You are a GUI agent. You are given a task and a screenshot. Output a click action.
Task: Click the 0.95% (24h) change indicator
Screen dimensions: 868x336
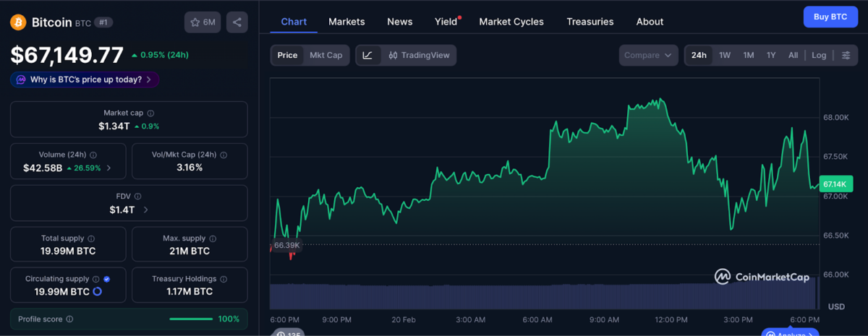tap(160, 55)
